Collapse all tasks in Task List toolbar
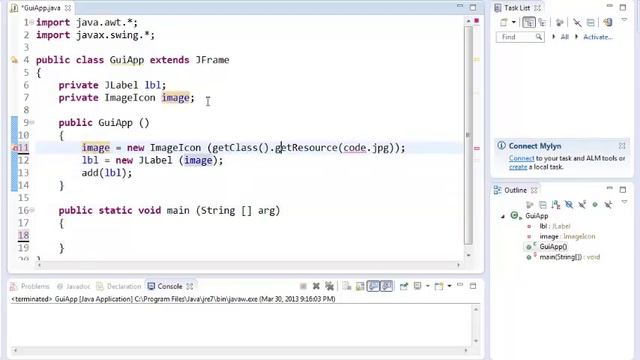The width and height of the screenshot is (640, 360). point(591,22)
